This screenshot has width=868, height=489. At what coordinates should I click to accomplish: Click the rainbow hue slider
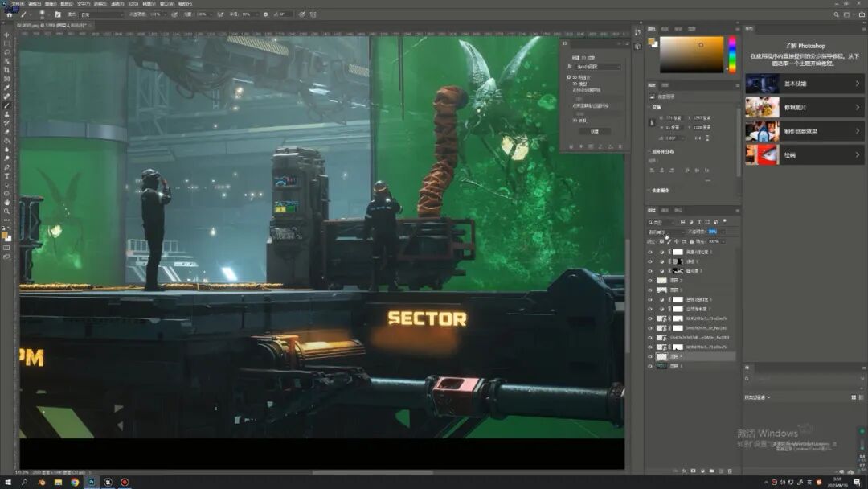coord(732,54)
